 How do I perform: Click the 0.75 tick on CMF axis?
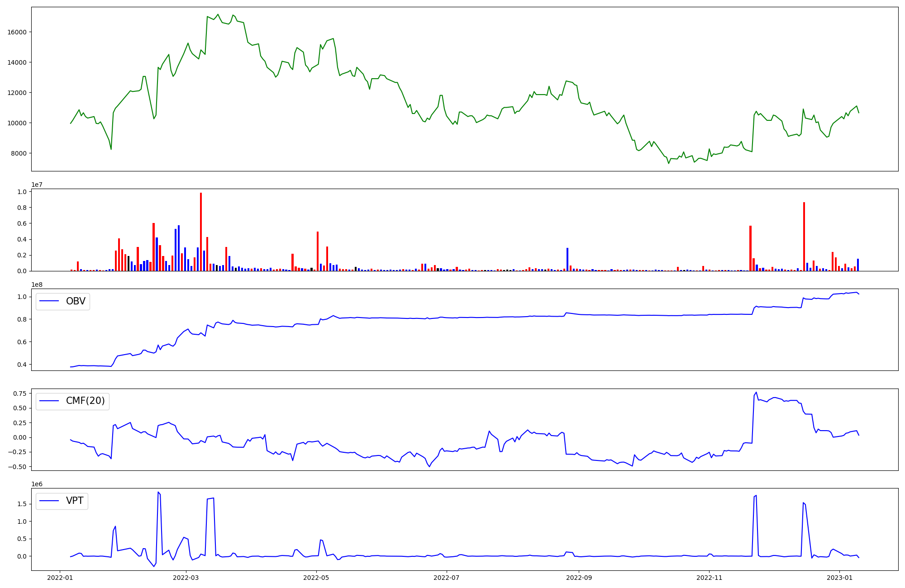click(19, 394)
